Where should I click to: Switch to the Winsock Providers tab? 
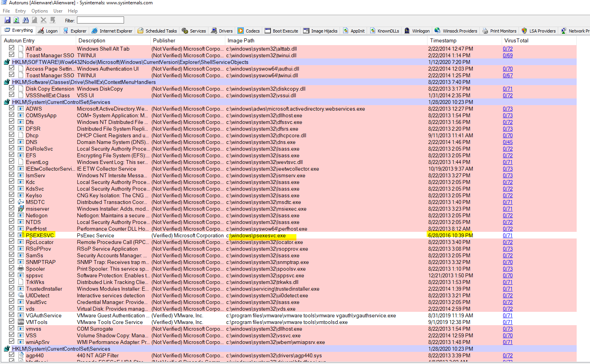(x=456, y=31)
